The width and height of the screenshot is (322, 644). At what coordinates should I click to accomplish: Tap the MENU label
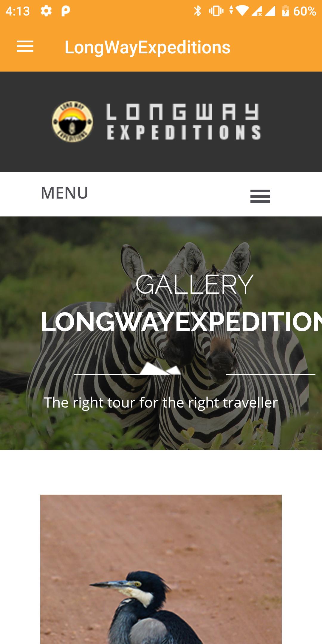pos(64,193)
